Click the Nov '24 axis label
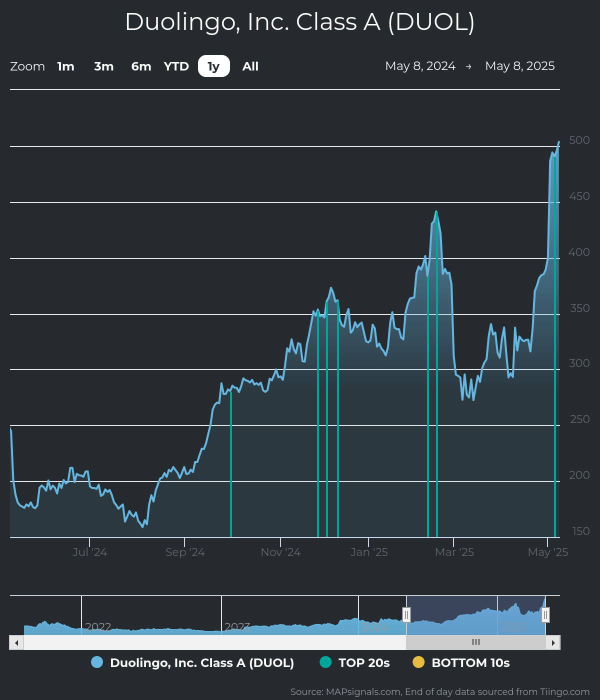Viewport: 600px width, 700px height. (x=280, y=552)
